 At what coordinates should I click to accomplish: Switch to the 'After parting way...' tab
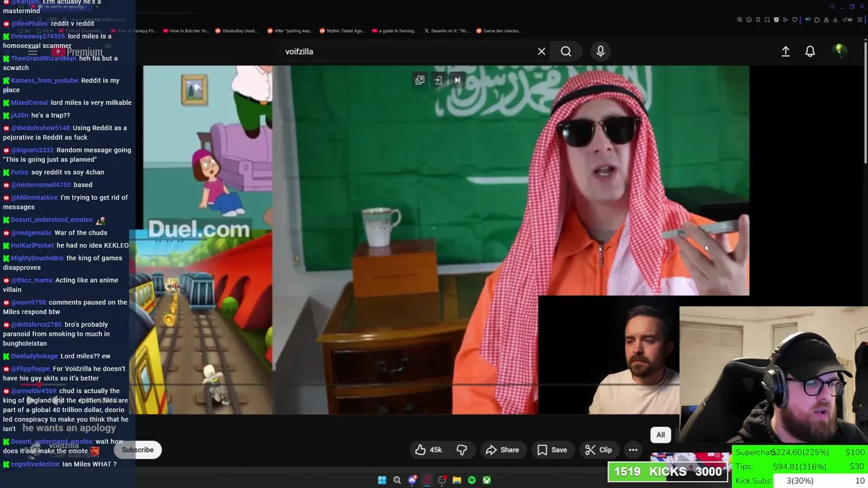coord(290,30)
